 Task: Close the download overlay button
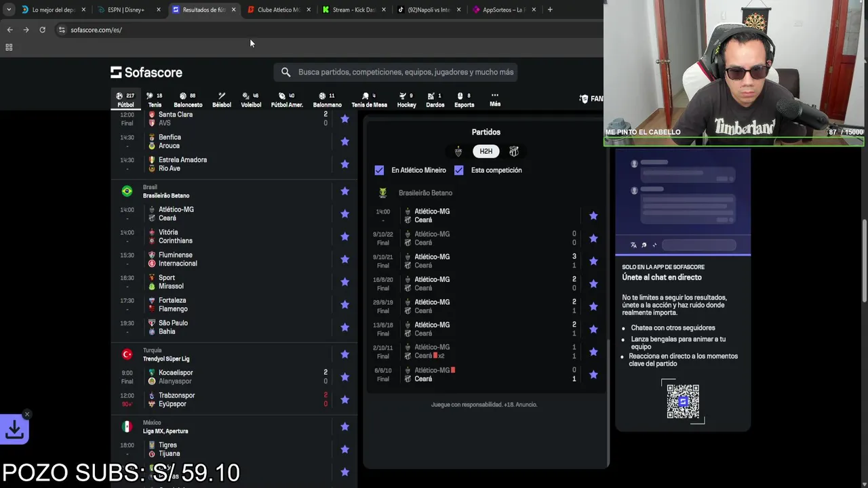(x=26, y=414)
